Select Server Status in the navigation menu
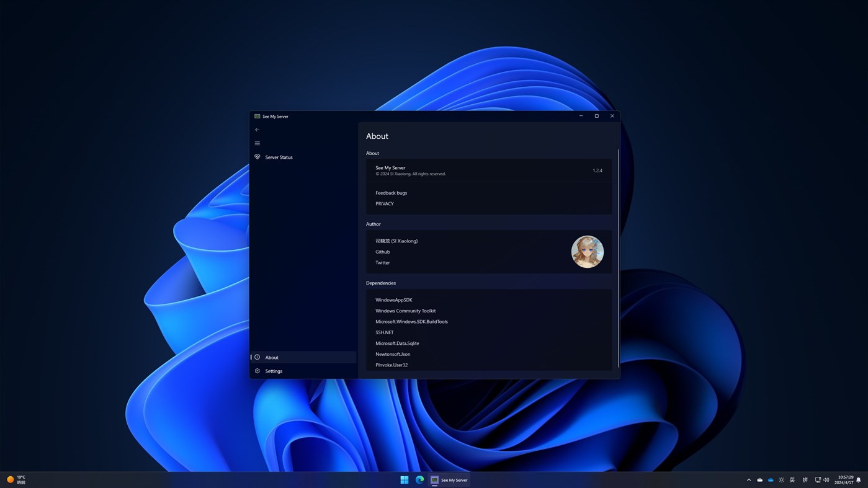Screen dimensions: 868x488 tap(279, 157)
